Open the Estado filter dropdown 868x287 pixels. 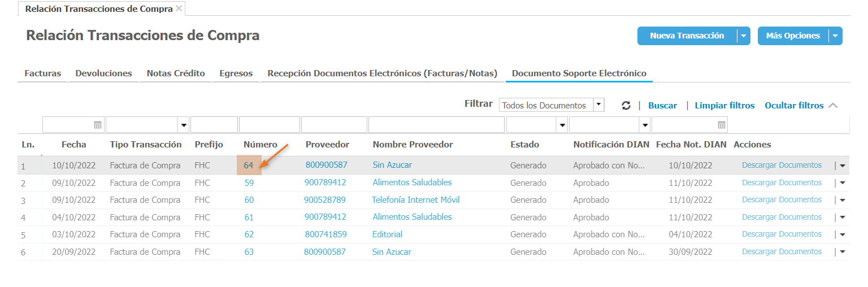point(562,125)
